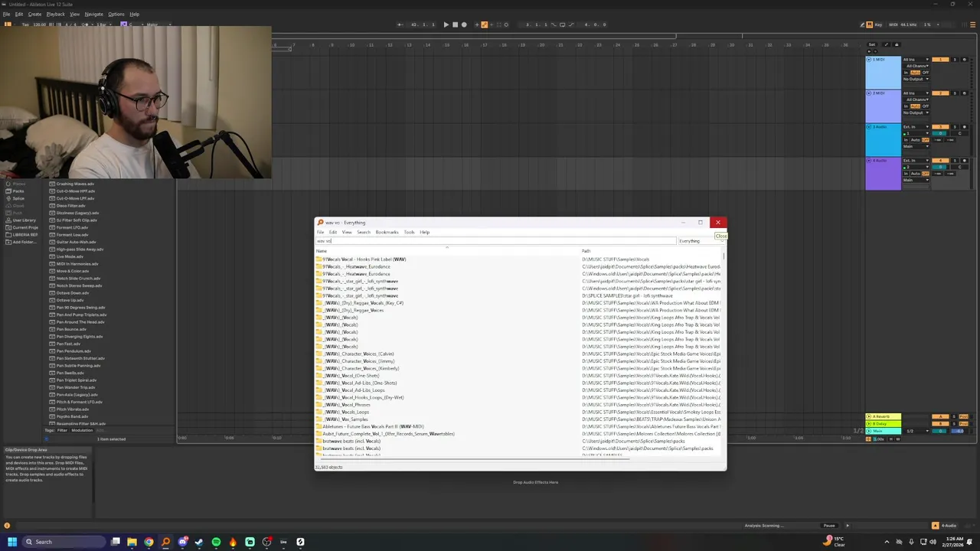Image resolution: width=980 pixels, height=551 pixels.
Task: Click folder icon of Character_Voices_(Calvin) result
Action: pos(319,354)
